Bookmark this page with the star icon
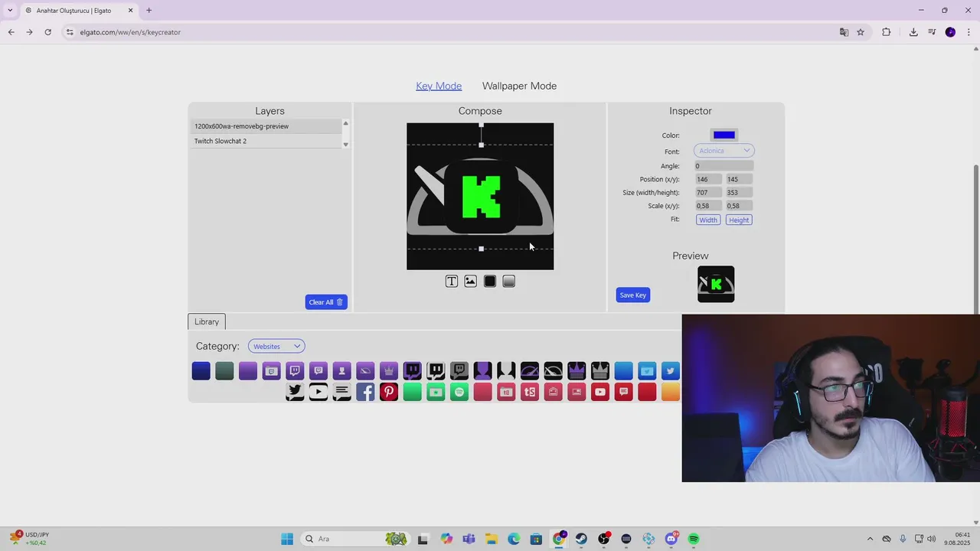 pyautogui.click(x=861, y=32)
